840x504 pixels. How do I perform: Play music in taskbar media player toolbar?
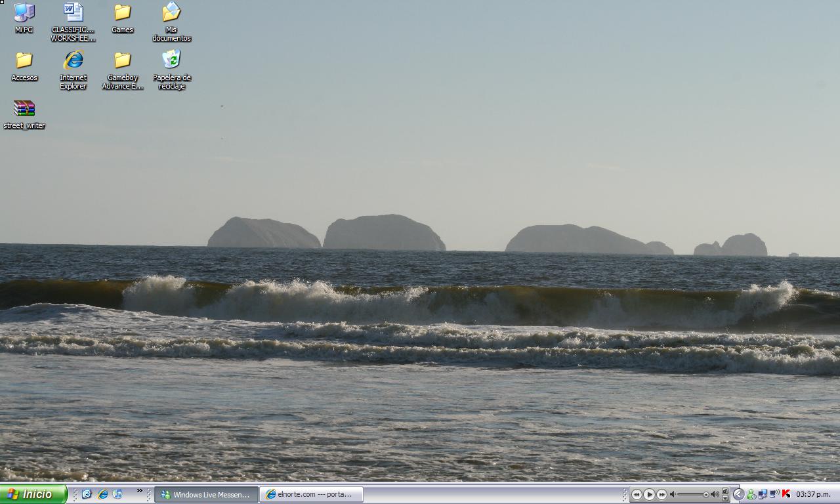click(x=649, y=495)
